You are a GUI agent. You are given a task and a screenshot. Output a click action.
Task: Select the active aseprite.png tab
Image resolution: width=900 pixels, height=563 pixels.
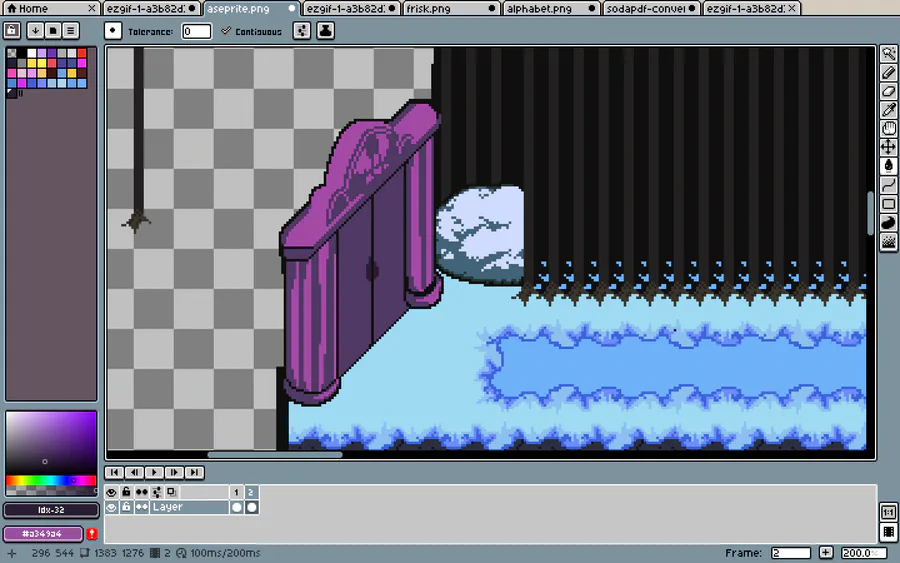pyautogui.click(x=251, y=9)
